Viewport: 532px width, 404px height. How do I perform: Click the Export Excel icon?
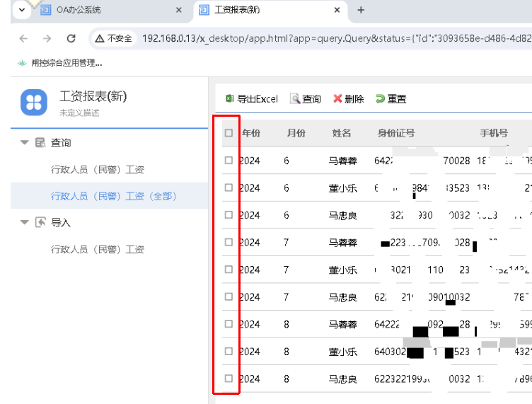(x=230, y=99)
